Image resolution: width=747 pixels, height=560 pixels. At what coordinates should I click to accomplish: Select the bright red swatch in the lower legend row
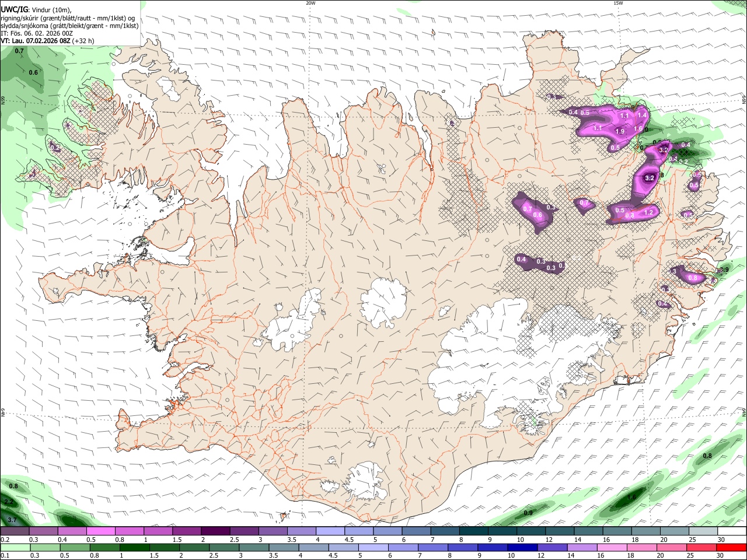pos(732,547)
